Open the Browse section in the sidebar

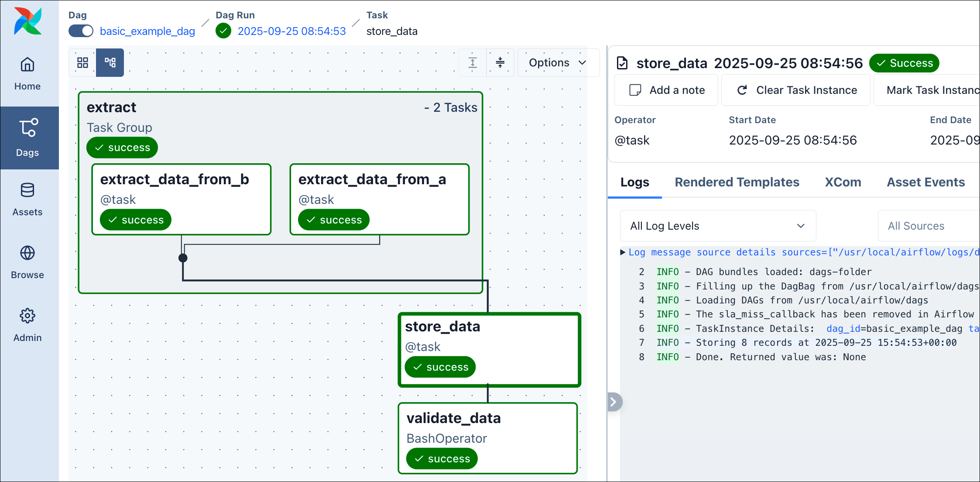pos(27,261)
